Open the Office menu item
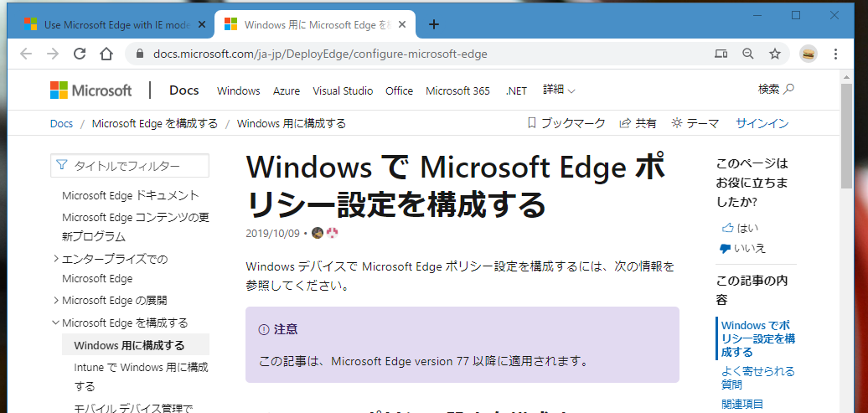 click(399, 90)
